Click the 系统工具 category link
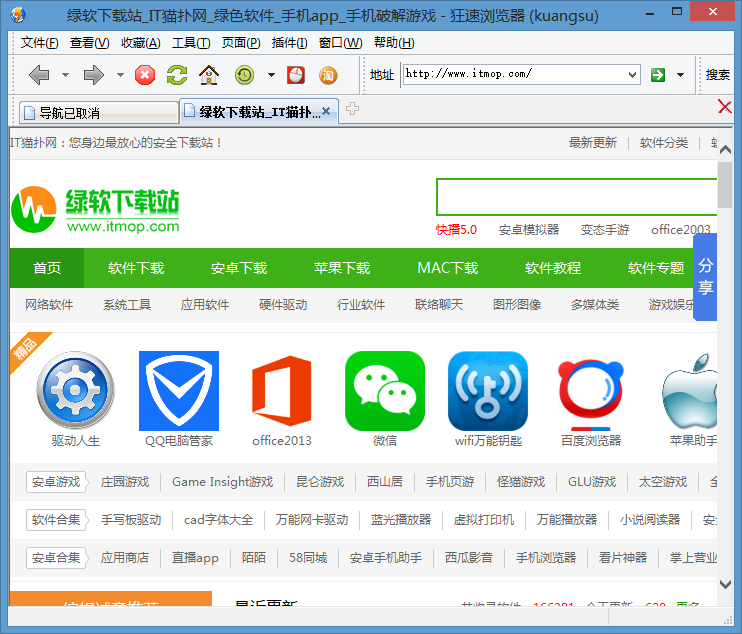The height and width of the screenshot is (634, 742). click(x=127, y=304)
